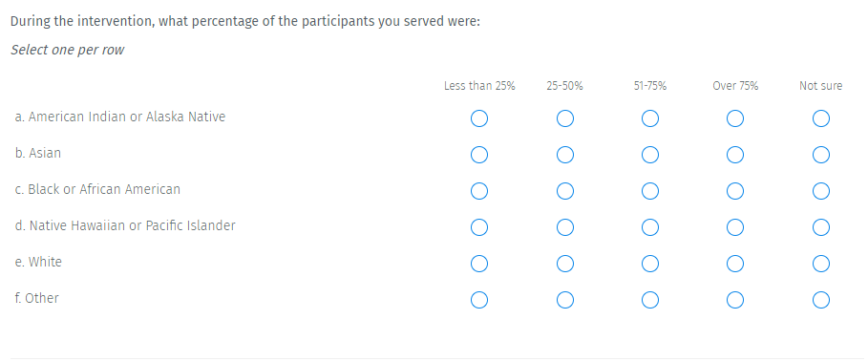
Task: Mark Not sure for American Indian or Alaska Native
Action: 821,118
